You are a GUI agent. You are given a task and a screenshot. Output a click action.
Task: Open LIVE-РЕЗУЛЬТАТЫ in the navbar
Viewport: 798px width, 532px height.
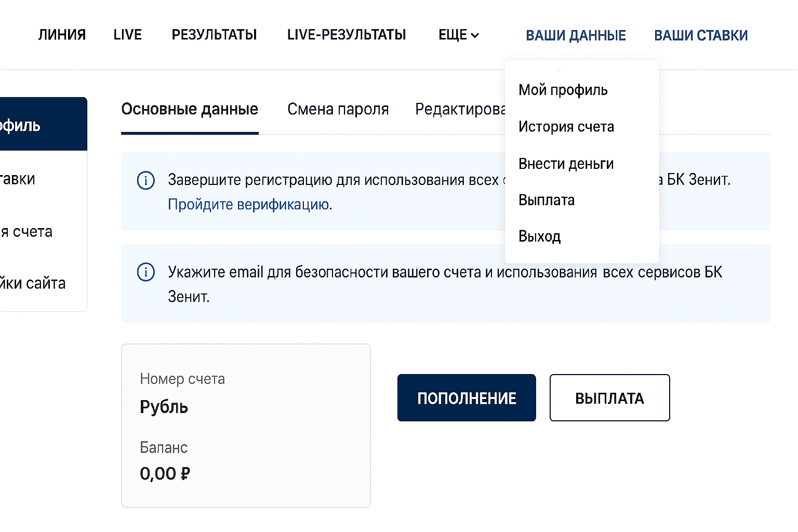click(x=347, y=34)
